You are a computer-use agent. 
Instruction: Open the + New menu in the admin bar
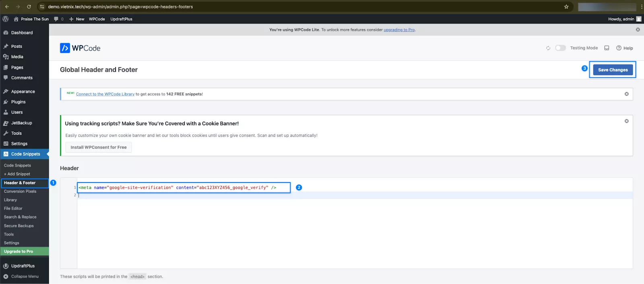(76, 19)
